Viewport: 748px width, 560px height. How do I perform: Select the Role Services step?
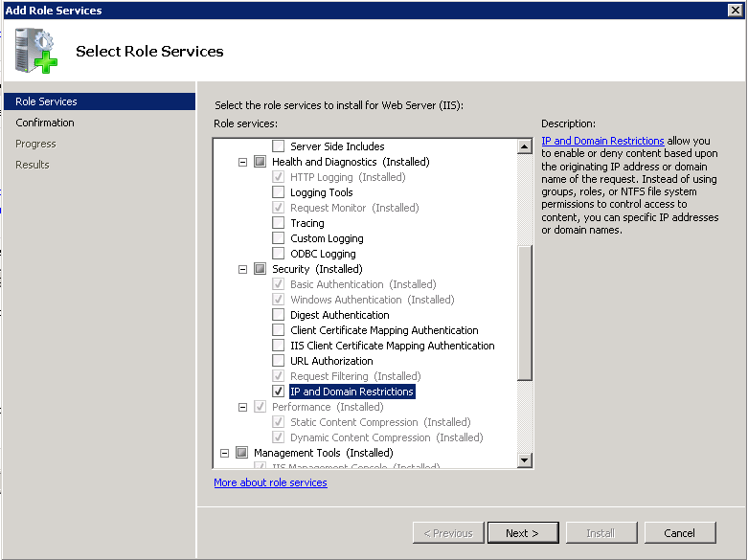point(100,101)
